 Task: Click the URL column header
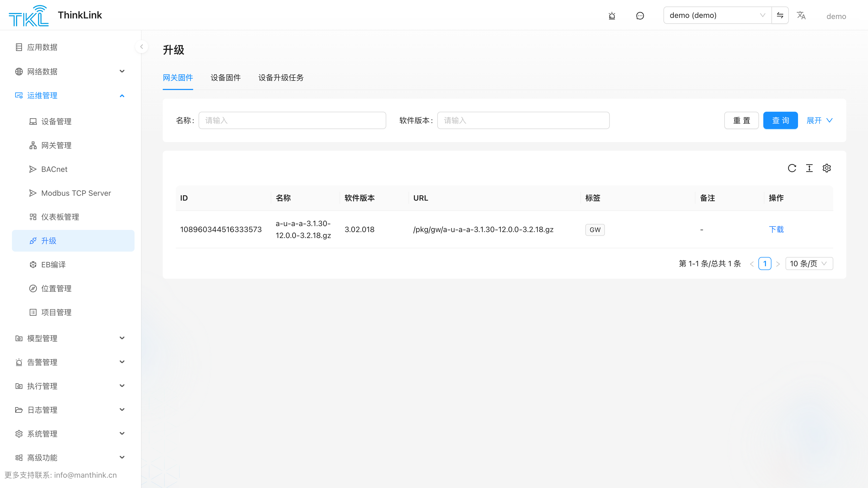pyautogui.click(x=421, y=198)
